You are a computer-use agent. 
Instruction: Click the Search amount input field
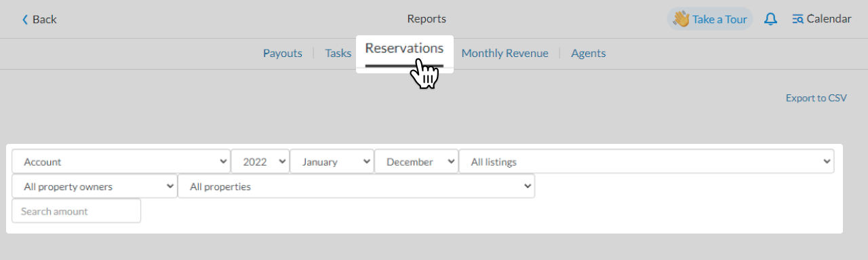tap(77, 211)
